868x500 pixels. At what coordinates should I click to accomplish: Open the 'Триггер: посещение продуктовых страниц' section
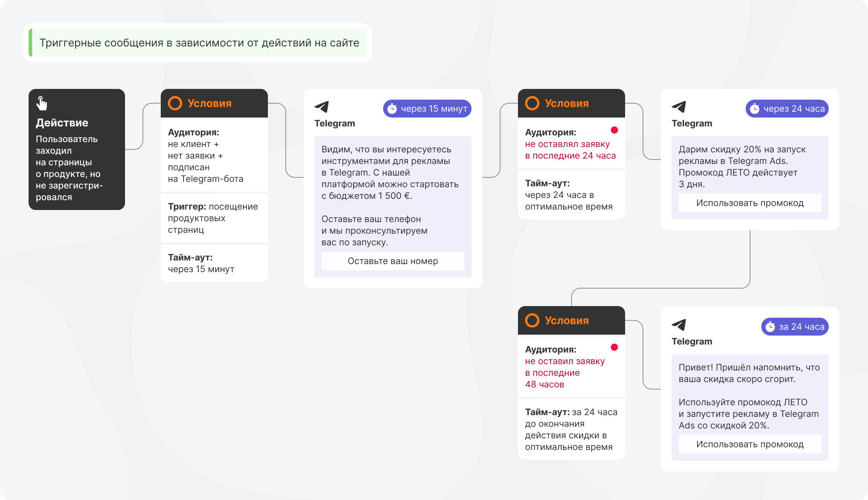click(x=213, y=218)
